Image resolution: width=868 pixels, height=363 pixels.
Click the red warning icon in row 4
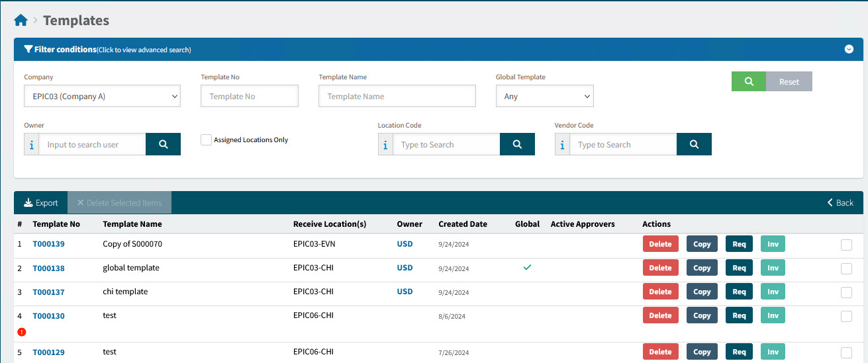[22, 332]
